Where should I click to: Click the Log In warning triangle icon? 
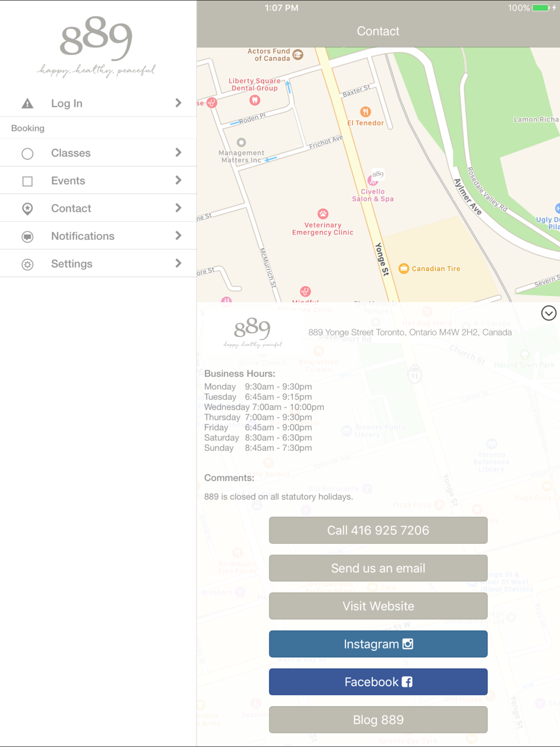point(27,104)
